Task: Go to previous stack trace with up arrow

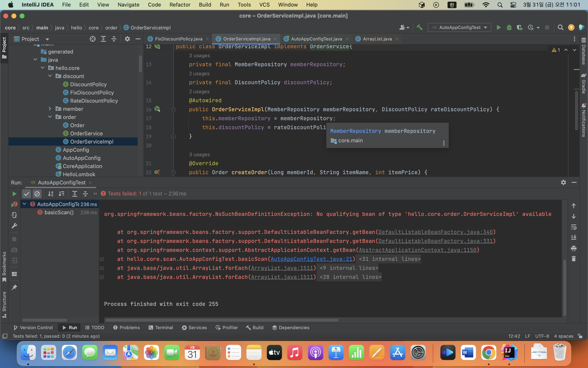Action: (x=574, y=206)
